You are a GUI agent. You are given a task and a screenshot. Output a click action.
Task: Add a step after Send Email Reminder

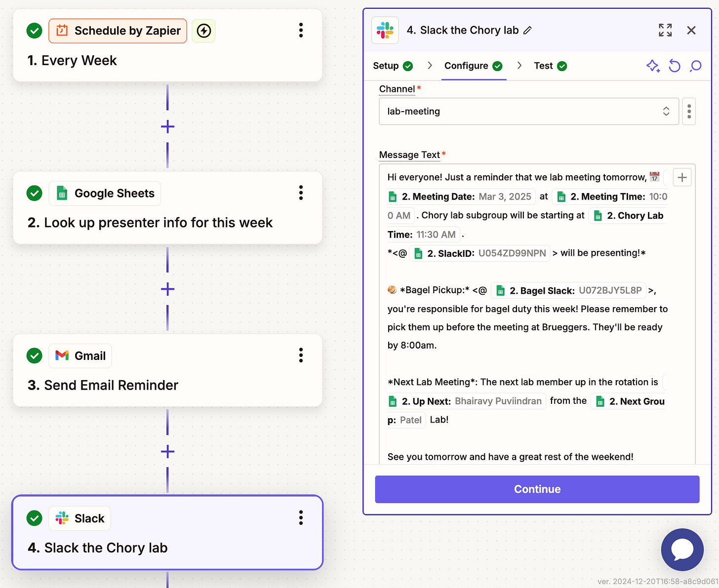[x=167, y=451]
